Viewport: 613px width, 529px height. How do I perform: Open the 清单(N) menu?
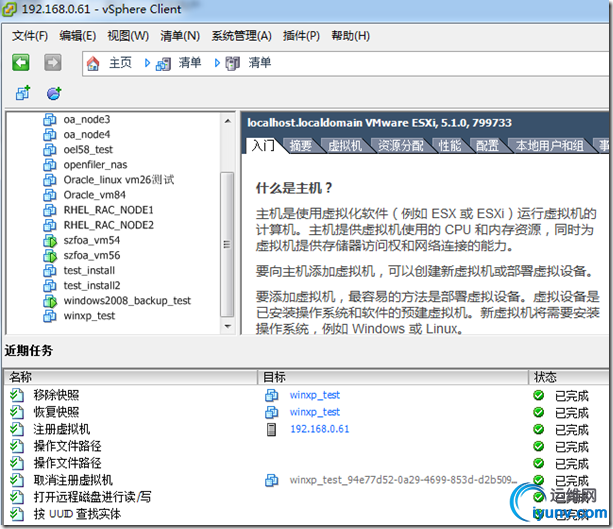coord(180,36)
